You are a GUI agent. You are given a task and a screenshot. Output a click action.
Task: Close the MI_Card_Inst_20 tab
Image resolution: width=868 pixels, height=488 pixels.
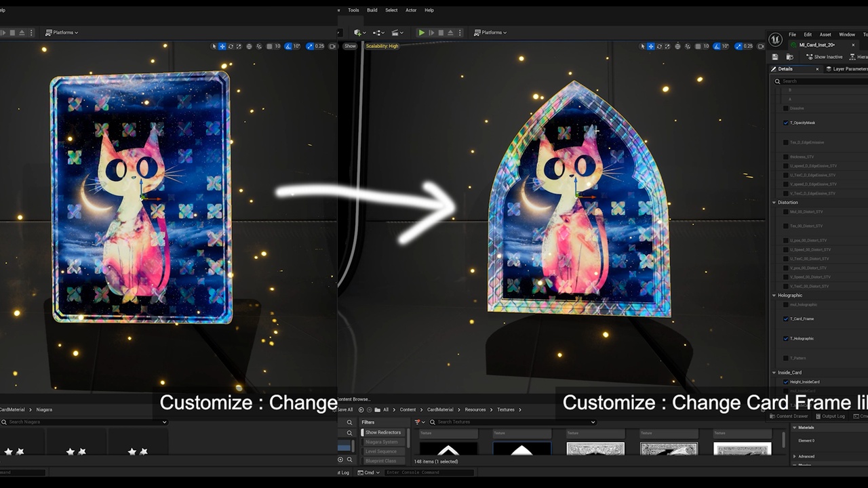(853, 45)
